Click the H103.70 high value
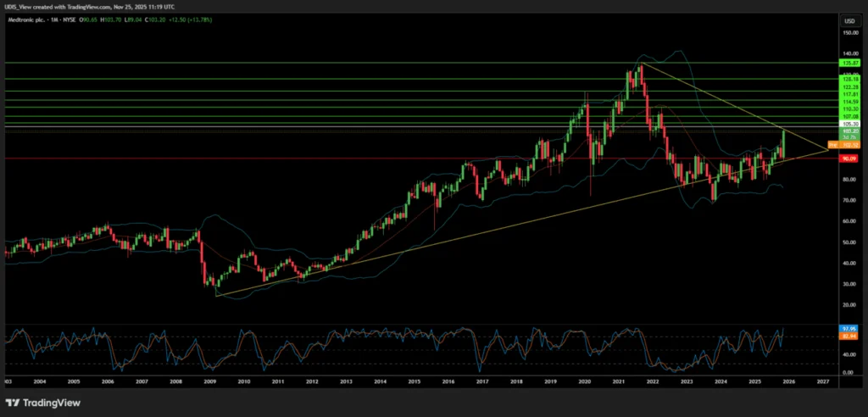868x417 pixels. [110, 20]
